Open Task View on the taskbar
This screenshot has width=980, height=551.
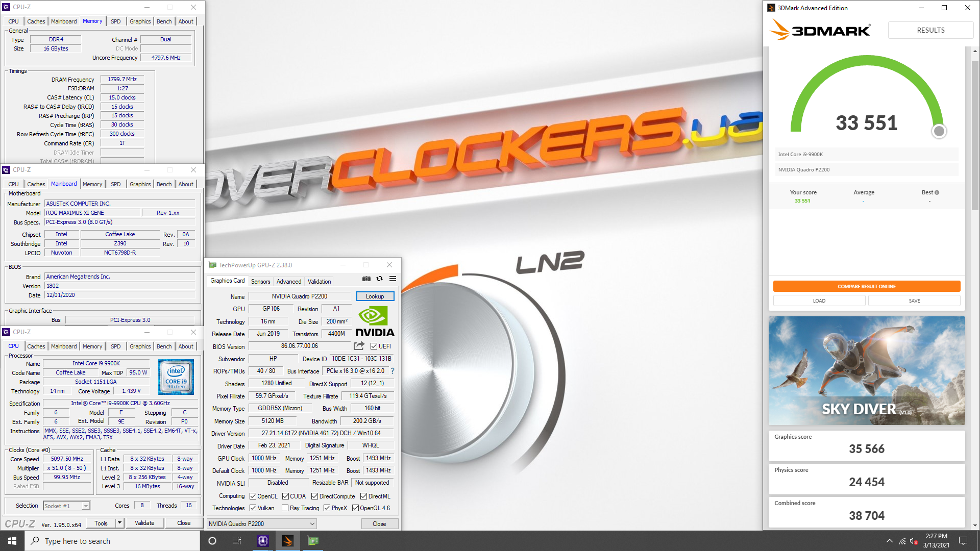coord(237,541)
